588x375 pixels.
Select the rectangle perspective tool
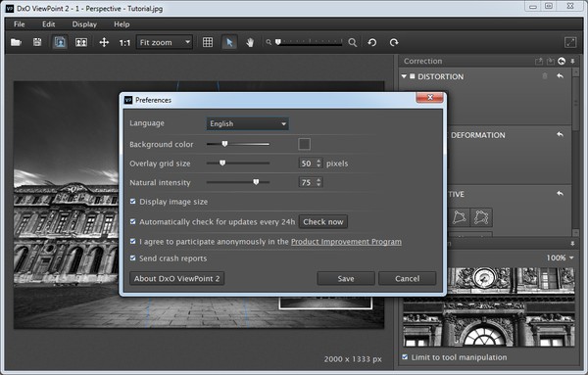tap(460, 217)
